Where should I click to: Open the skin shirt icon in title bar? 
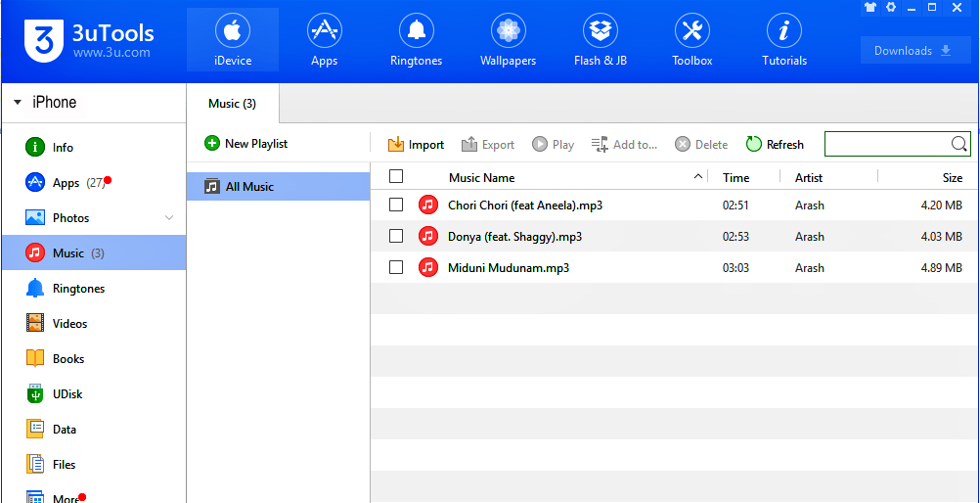click(870, 8)
